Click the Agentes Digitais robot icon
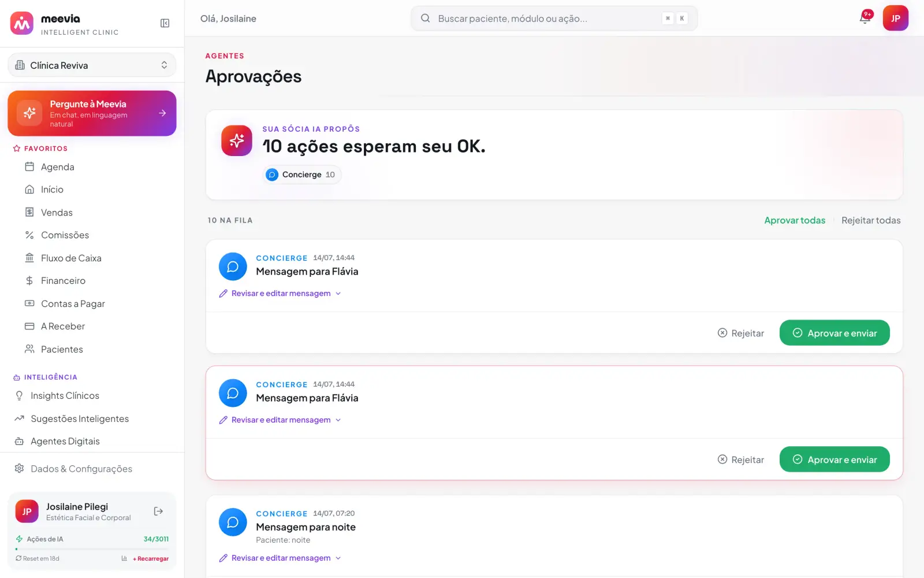Viewport: 924px width, 578px height. point(19,441)
